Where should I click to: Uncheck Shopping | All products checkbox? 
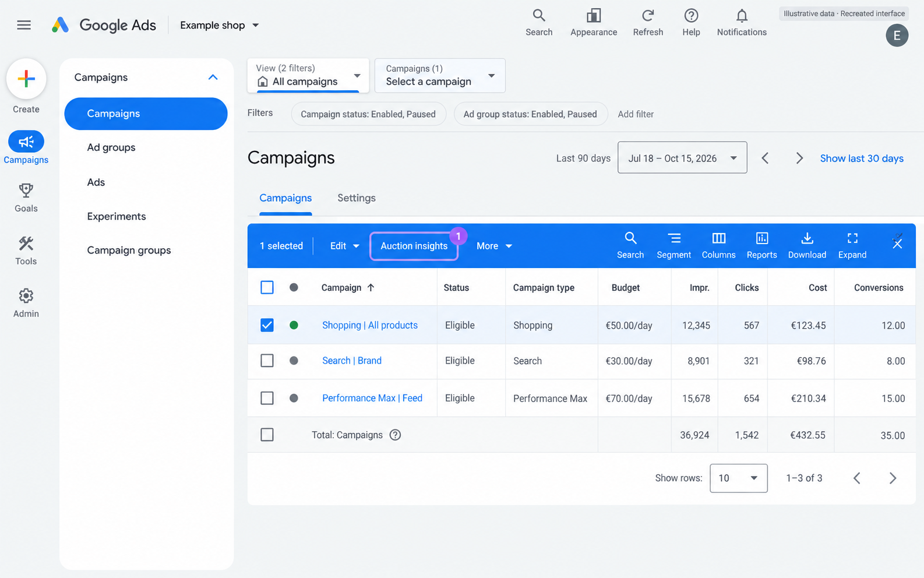pos(267,325)
